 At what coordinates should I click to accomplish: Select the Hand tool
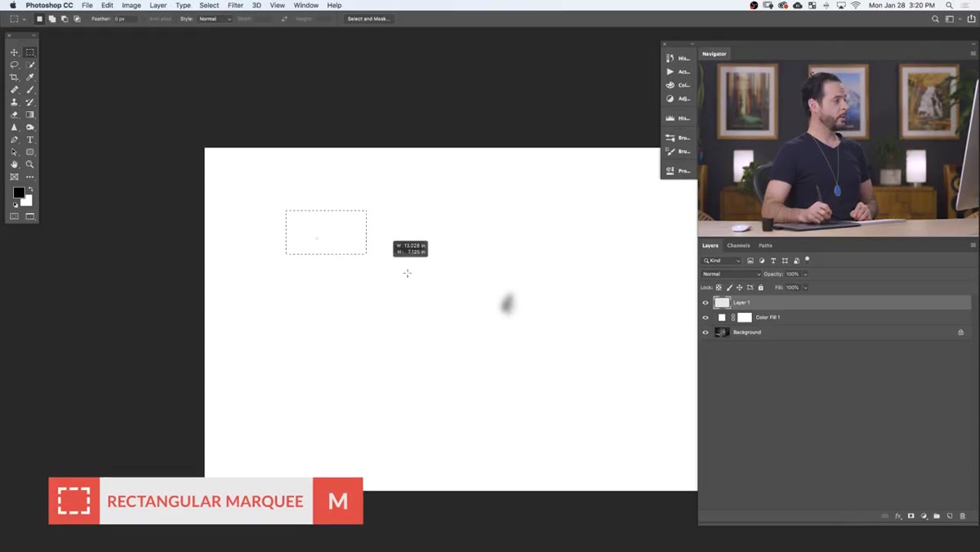coord(14,164)
